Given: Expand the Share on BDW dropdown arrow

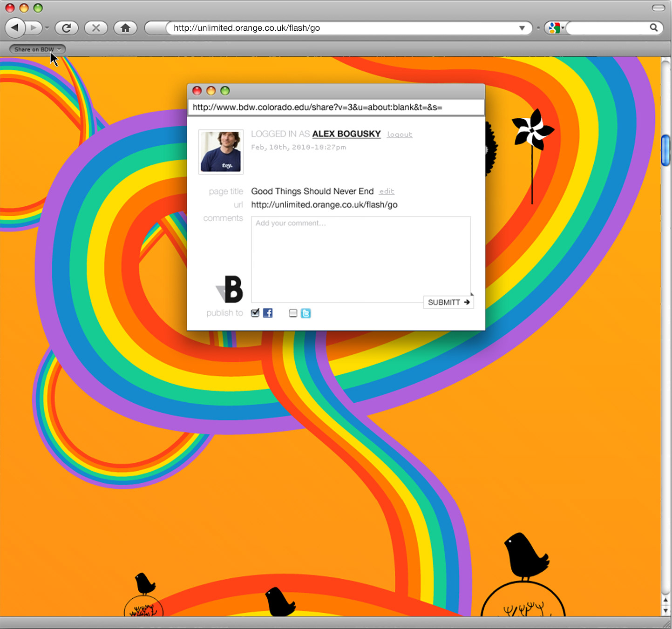Looking at the screenshot, I should 59,49.
